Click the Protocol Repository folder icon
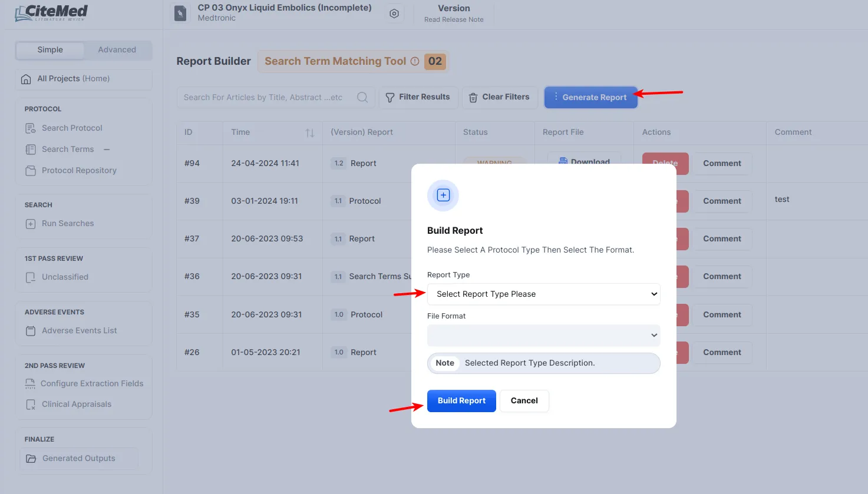This screenshot has height=494, width=868. (x=31, y=171)
